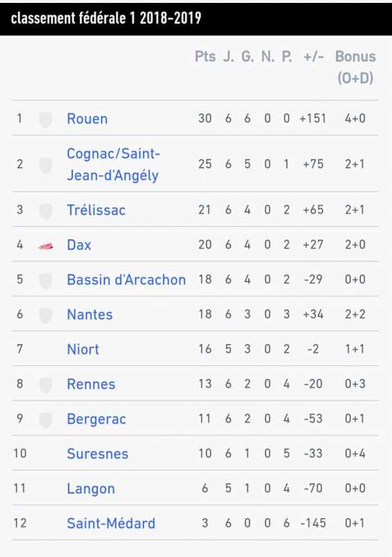Open the Niort team link
This screenshot has height=557, width=392.
[x=83, y=350]
